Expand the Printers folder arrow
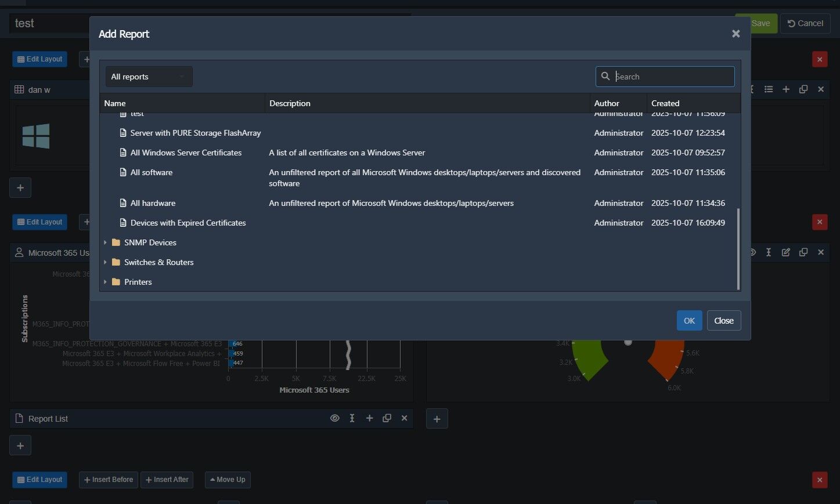 tap(105, 282)
